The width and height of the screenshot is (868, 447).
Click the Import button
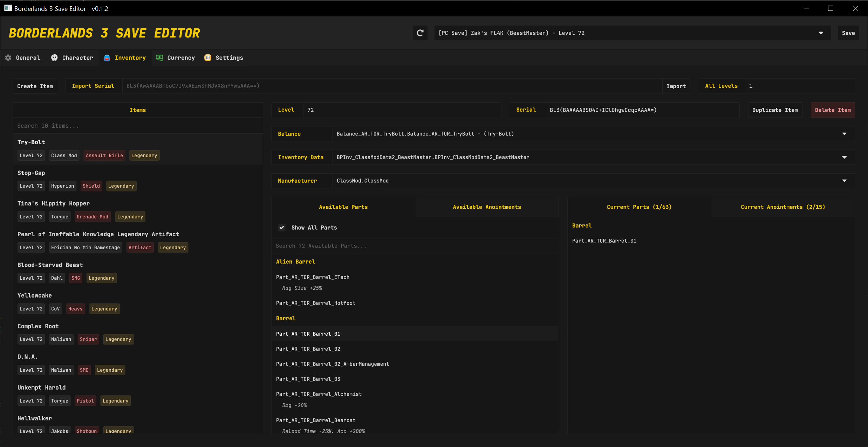(x=676, y=86)
